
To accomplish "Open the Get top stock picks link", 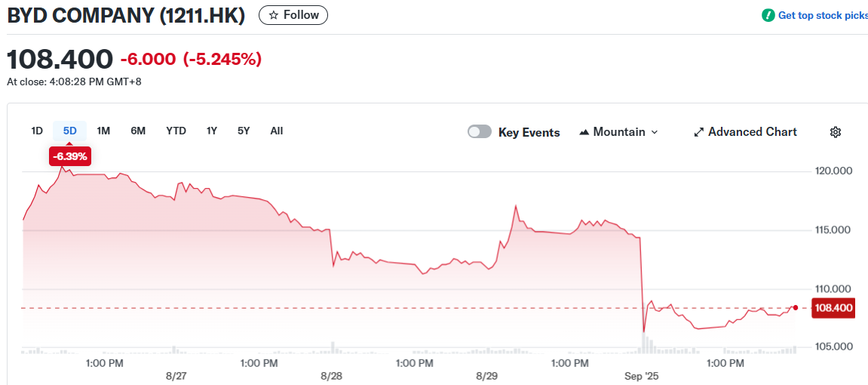I will click(823, 16).
